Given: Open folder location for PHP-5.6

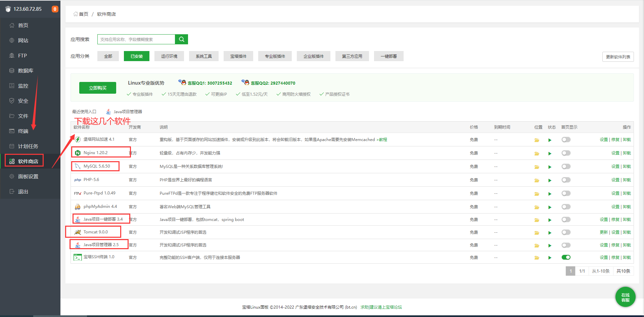Looking at the screenshot, I should point(537,180).
